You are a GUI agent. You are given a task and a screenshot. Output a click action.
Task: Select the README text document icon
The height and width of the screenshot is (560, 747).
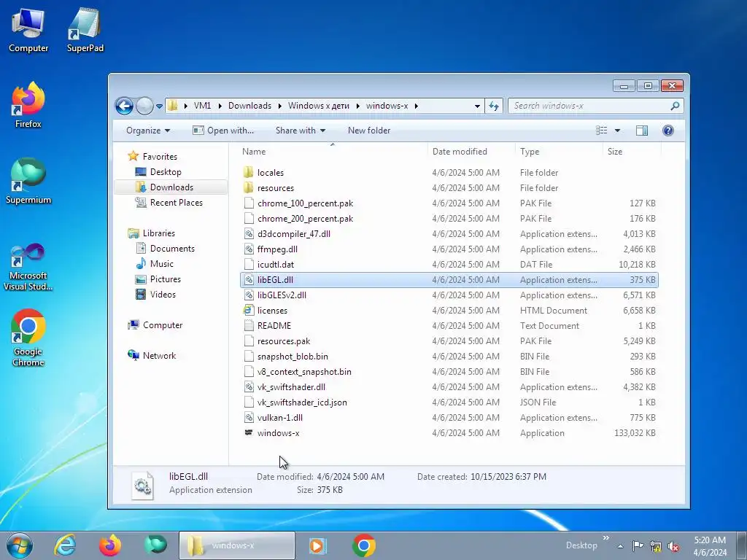(248, 326)
